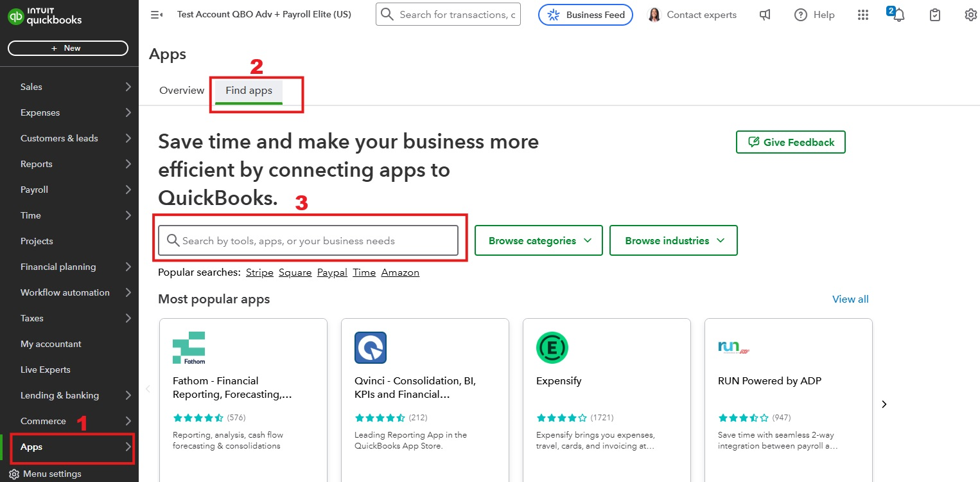Open the Browse categories dropdown
Image resolution: width=980 pixels, height=482 pixels.
click(x=539, y=240)
